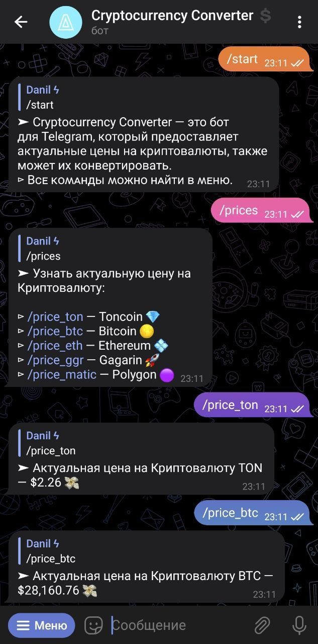
Task: Tap the /price_ton command link
Action: tap(55, 316)
